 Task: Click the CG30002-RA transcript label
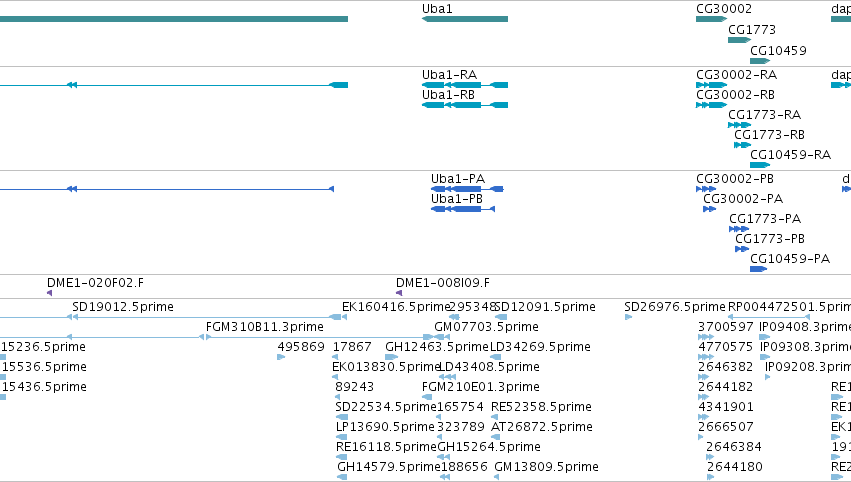[736, 74]
